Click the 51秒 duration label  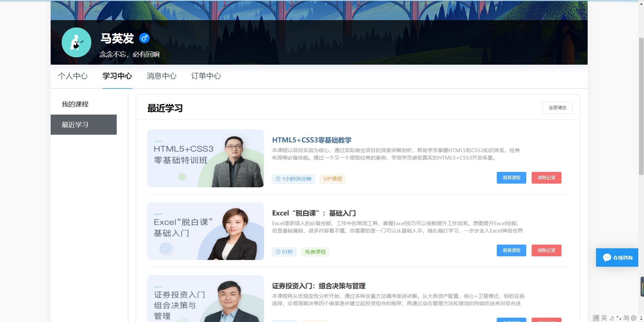click(284, 252)
